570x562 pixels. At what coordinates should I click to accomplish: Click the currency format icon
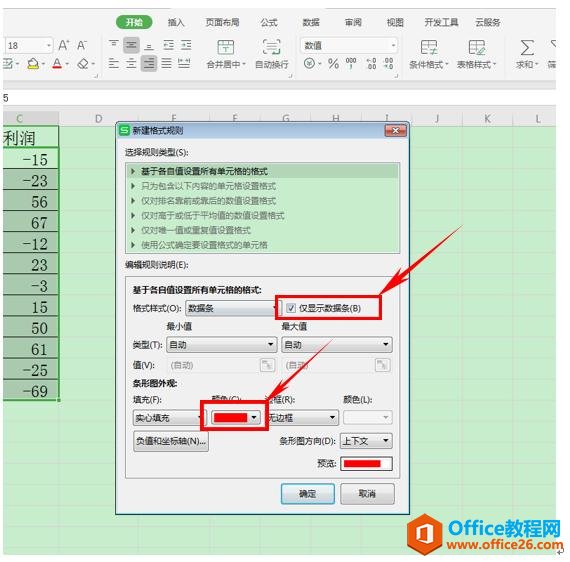(x=309, y=64)
